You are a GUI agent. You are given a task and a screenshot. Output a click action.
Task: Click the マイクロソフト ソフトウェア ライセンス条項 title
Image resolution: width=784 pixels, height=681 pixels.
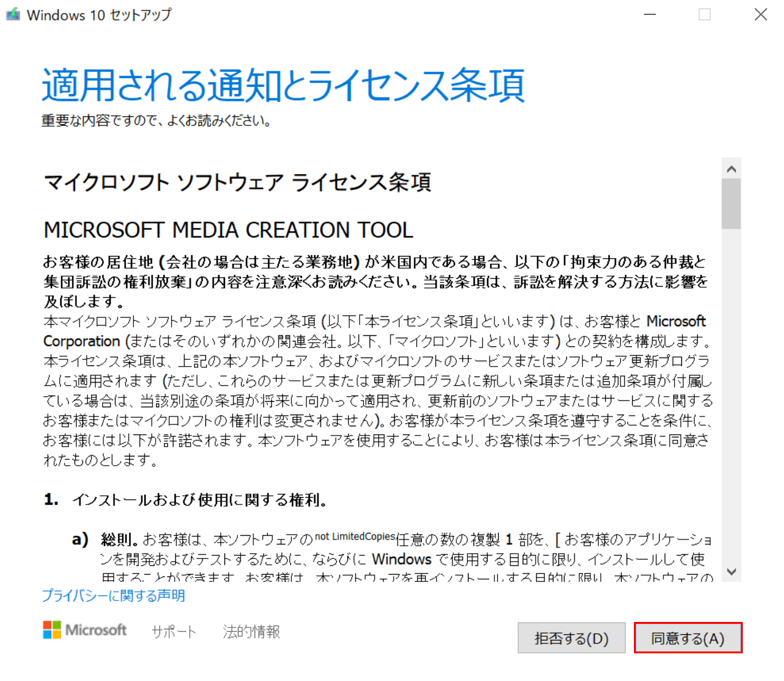click(237, 182)
